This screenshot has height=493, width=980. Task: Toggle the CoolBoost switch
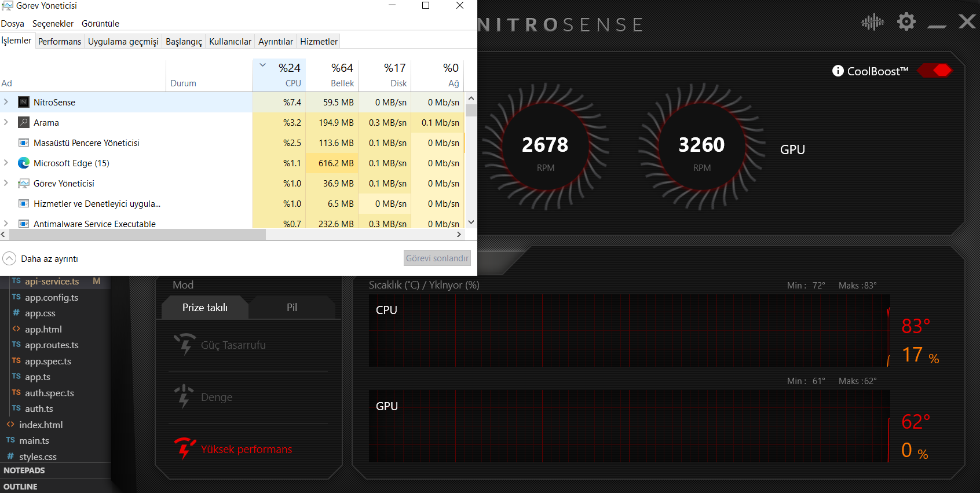click(x=935, y=71)
